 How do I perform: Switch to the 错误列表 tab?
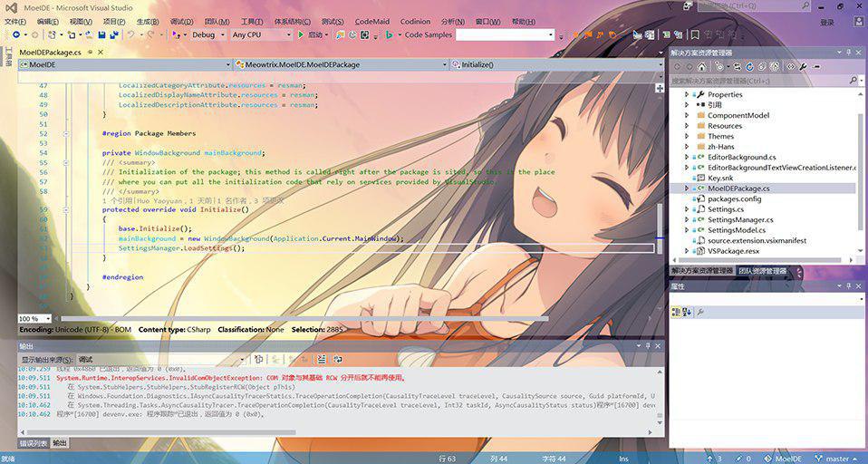coord(34,443)
